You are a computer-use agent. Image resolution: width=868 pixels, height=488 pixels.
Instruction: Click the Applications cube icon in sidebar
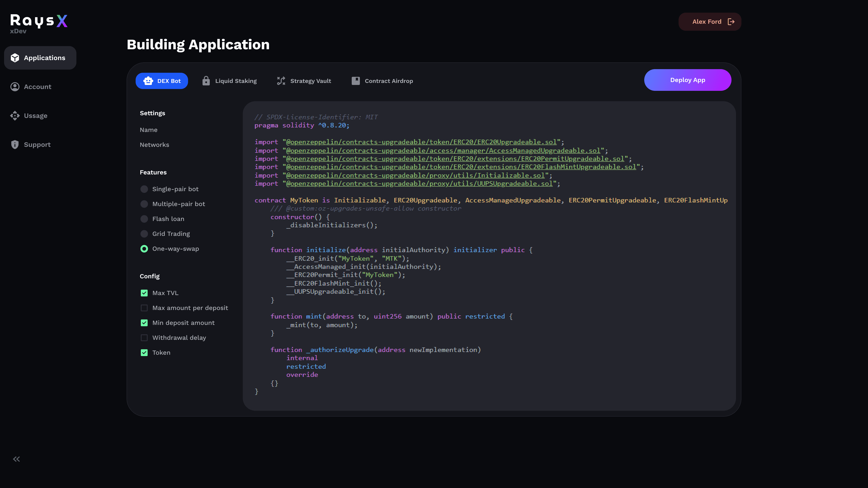pyautogui.click(x=15, y=58)
